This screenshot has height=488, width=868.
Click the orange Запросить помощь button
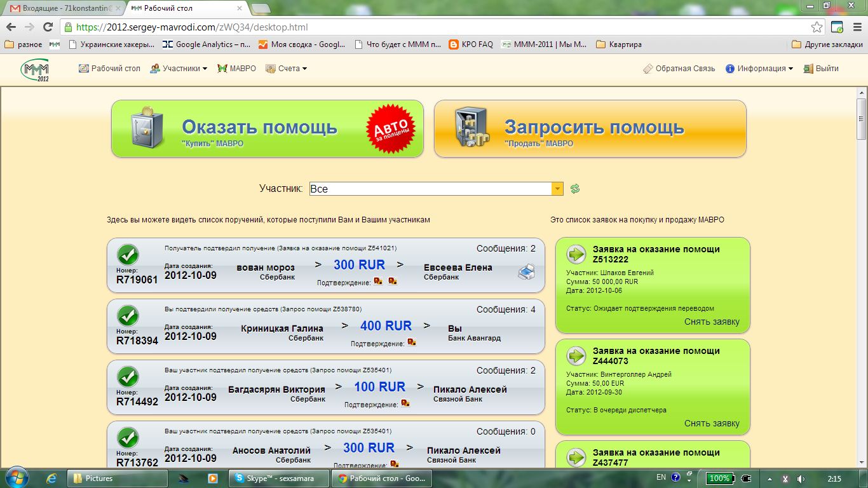click(590, 128)
